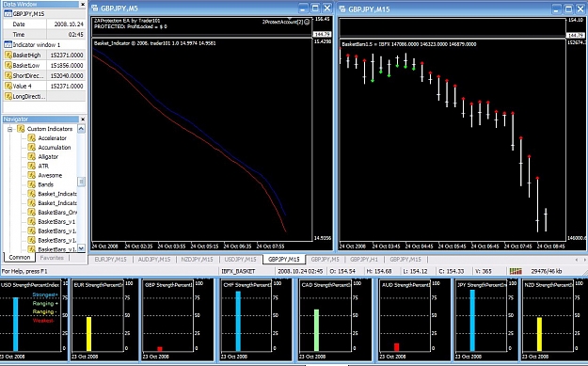Click the GBP strength red bar
This screenshot has width=588, height=366.
(x=160, y=349)
